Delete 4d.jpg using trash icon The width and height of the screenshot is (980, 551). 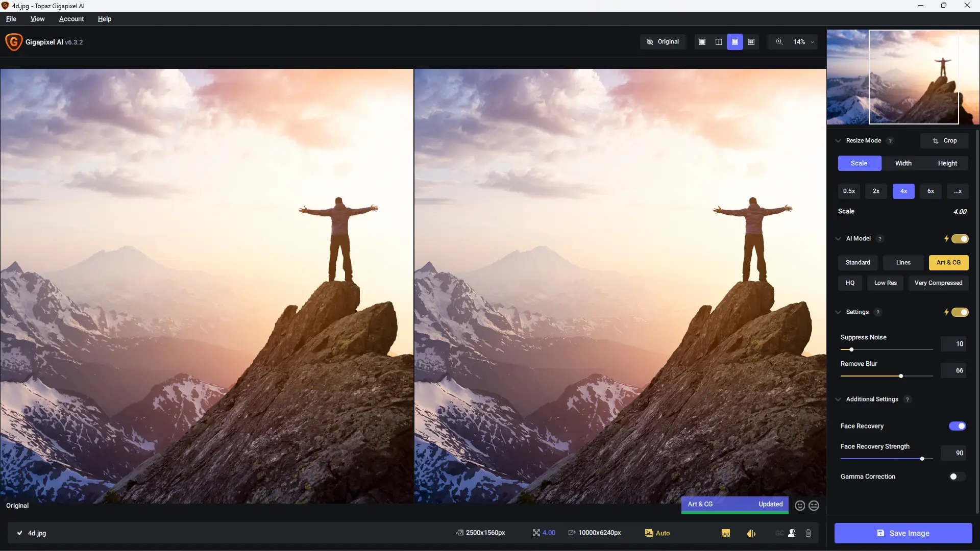(808, 533)
